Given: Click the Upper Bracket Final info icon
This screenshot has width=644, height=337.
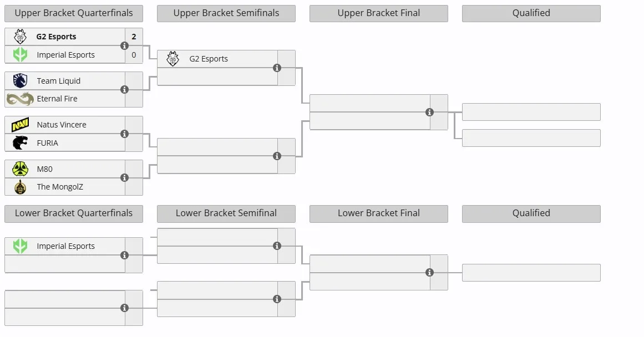Looking at the screenshot, I should (x=429, y=112).
